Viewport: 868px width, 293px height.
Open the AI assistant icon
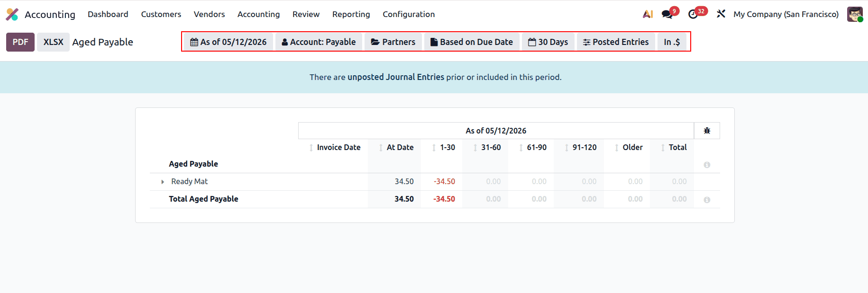click(x=648, y=14)
